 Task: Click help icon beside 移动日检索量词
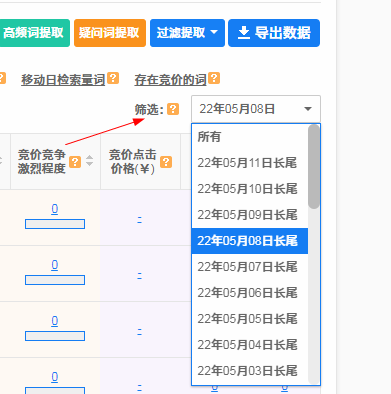[x=113, y=78]
